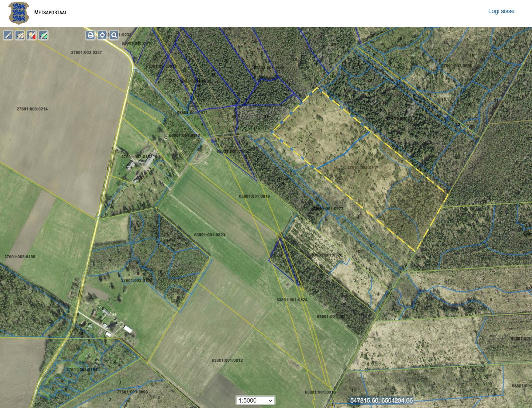
Task: Click the coordinates readout at the bottom
Action: [x=381, y=401]
